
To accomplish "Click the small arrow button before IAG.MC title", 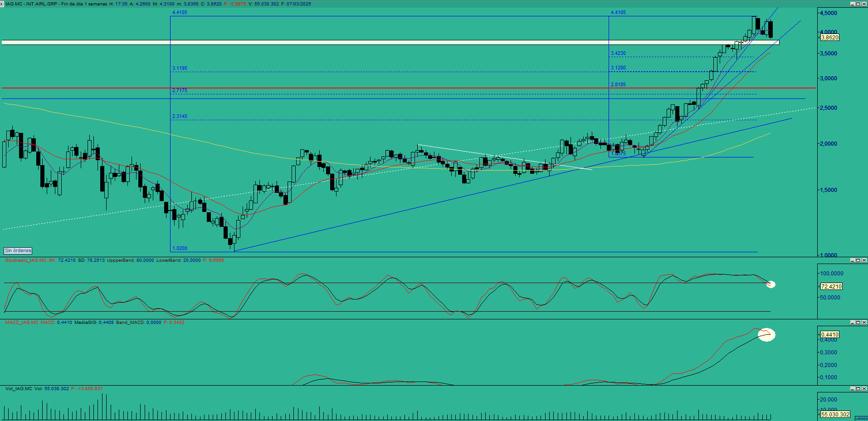I will pyautogui.click(x=3, y=4).
